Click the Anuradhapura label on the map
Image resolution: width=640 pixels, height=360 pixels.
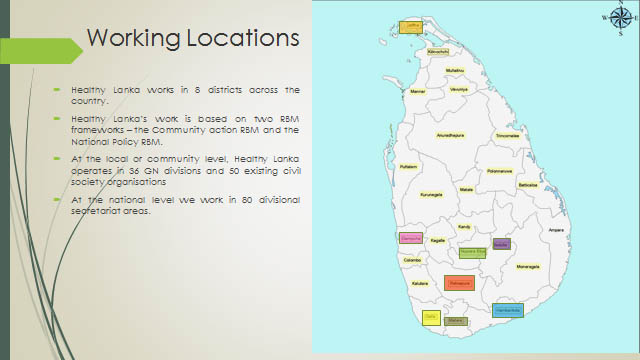pos(450,136)
